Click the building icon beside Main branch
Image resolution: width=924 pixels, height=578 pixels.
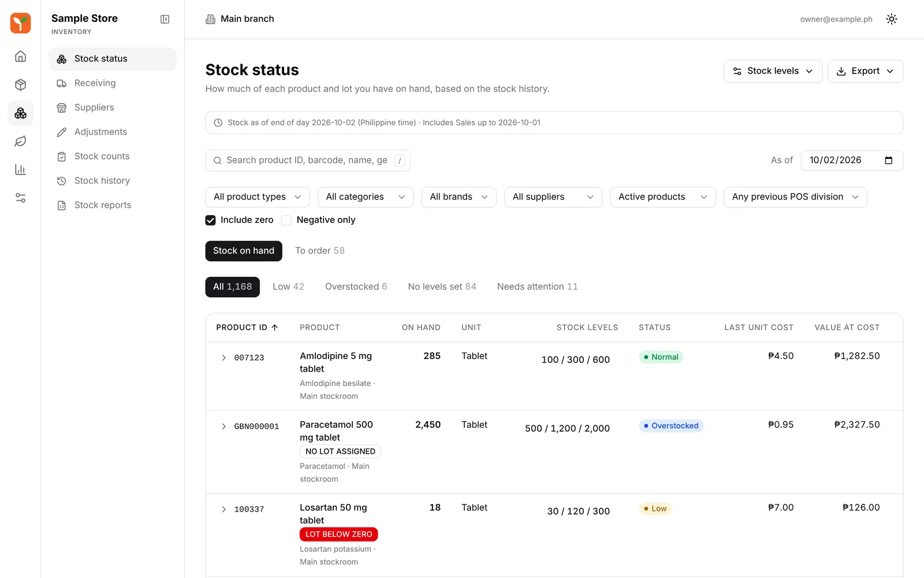(210, 20)
